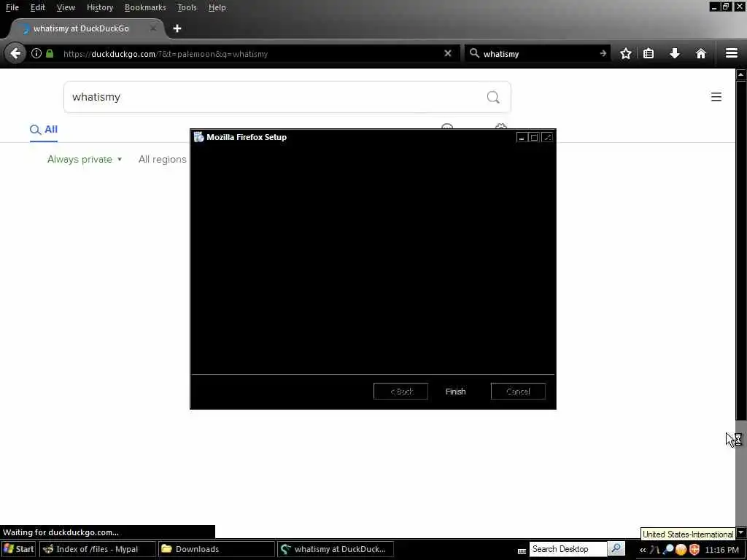This screenshot has height=560, width=747.
Task: Click the orange globe tray icon
Action: tap(681, 550)
